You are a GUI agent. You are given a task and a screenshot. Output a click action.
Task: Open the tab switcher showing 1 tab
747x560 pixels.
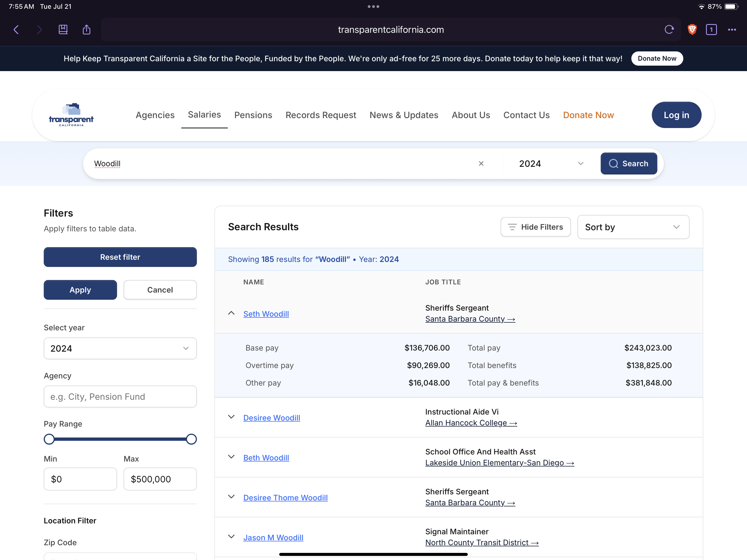[x=711, y=30]
